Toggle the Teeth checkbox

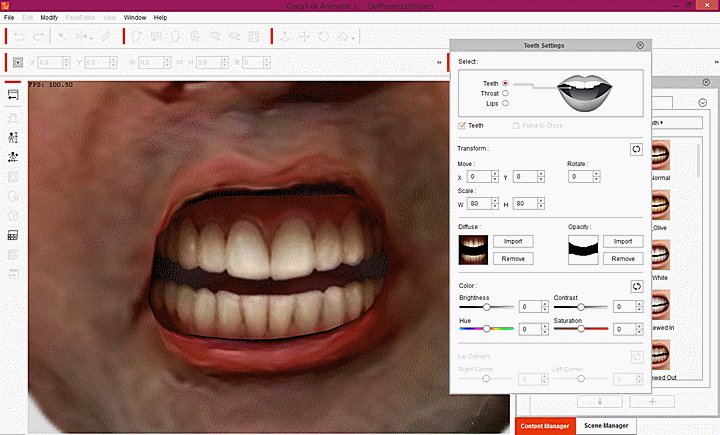462,125
